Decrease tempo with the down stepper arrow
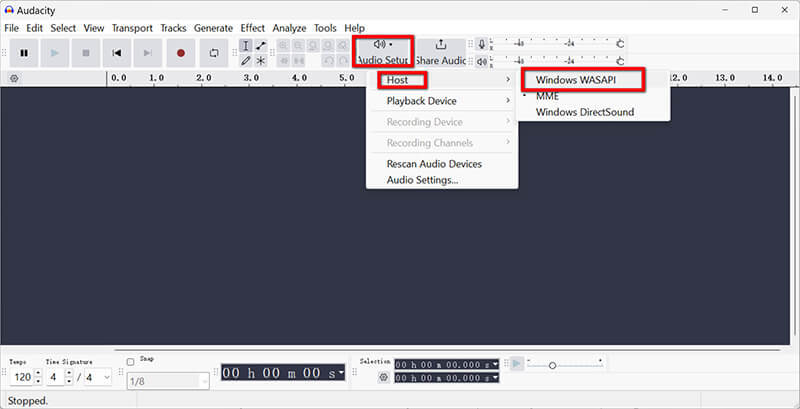The width and height of the screenshot is (800, 409). 38,381
